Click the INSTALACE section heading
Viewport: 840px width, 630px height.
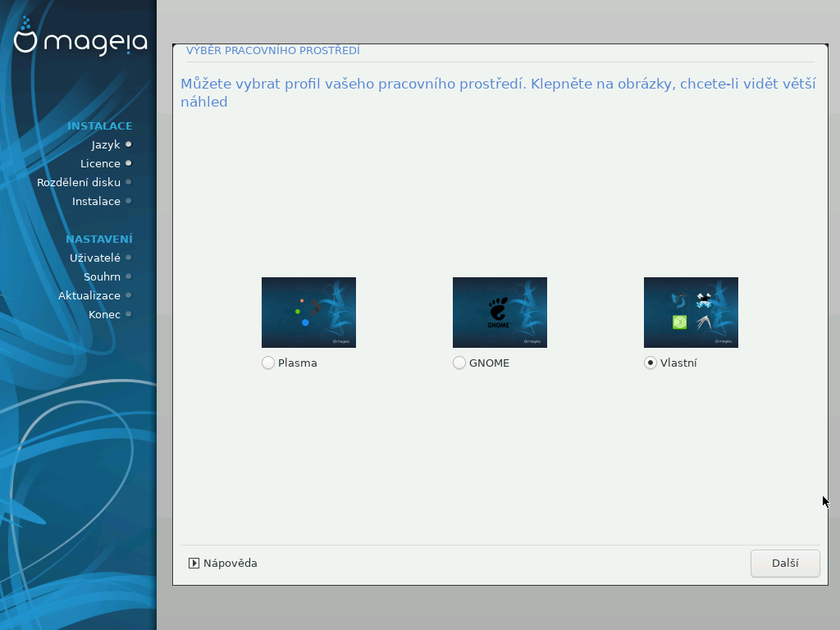[99, 126]
